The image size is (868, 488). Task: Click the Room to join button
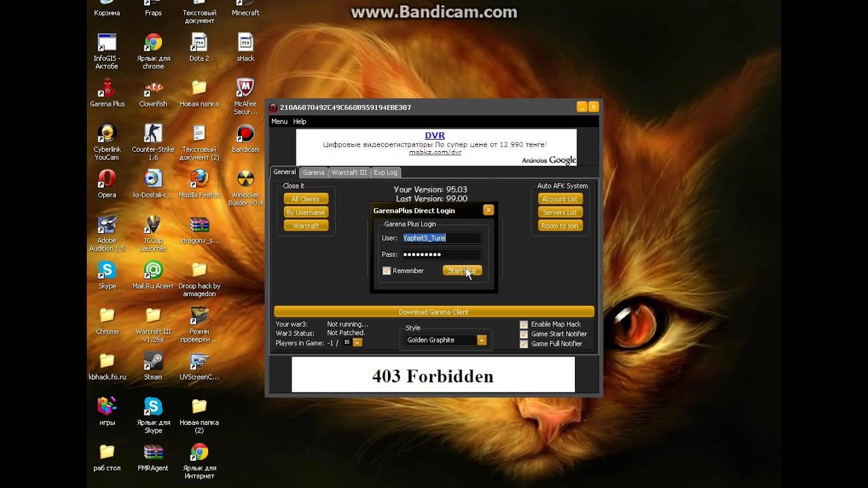560,226
